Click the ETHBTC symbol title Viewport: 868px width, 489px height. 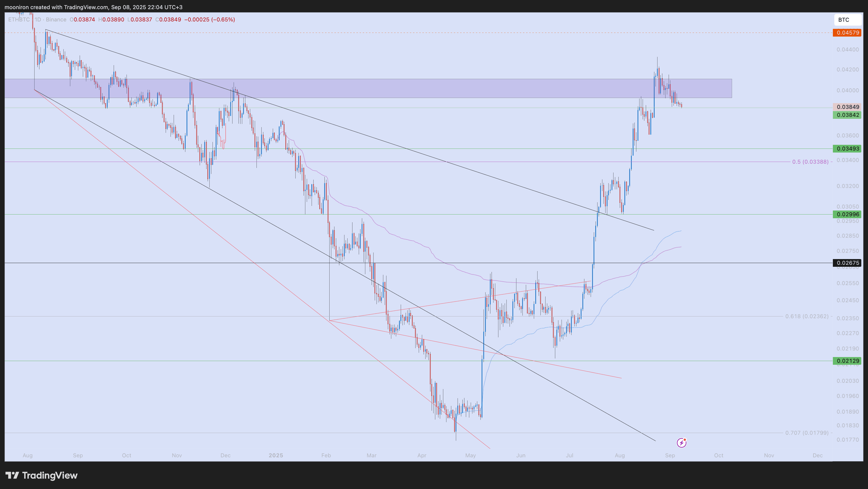click(19, 19)
